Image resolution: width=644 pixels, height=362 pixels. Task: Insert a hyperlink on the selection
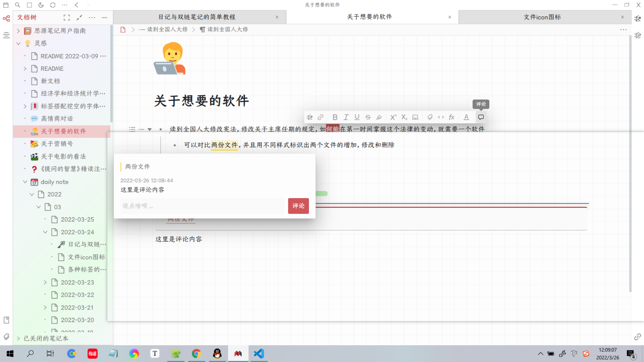point(321,117)
